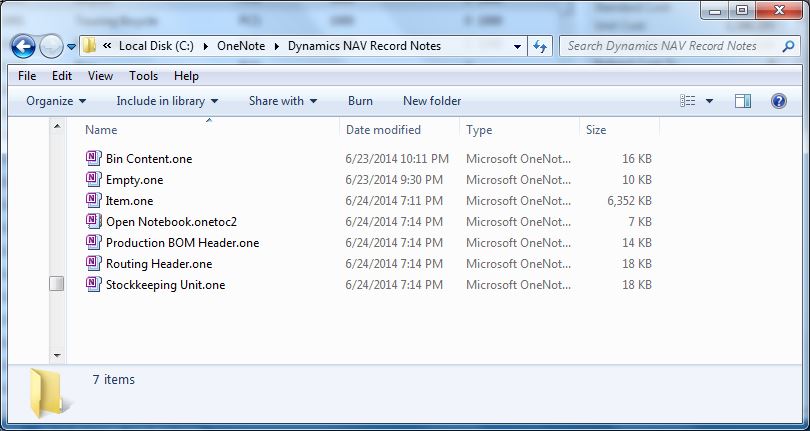Open the Tools menu
The height and width of the screenshot is (431, 810).
coord(143,76)
